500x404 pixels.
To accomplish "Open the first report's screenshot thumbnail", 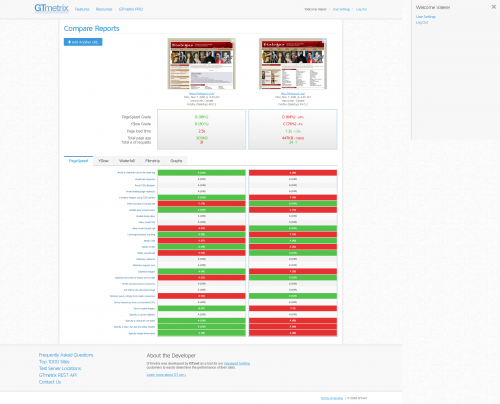I will pyautogui.click(x=202, y=64).
